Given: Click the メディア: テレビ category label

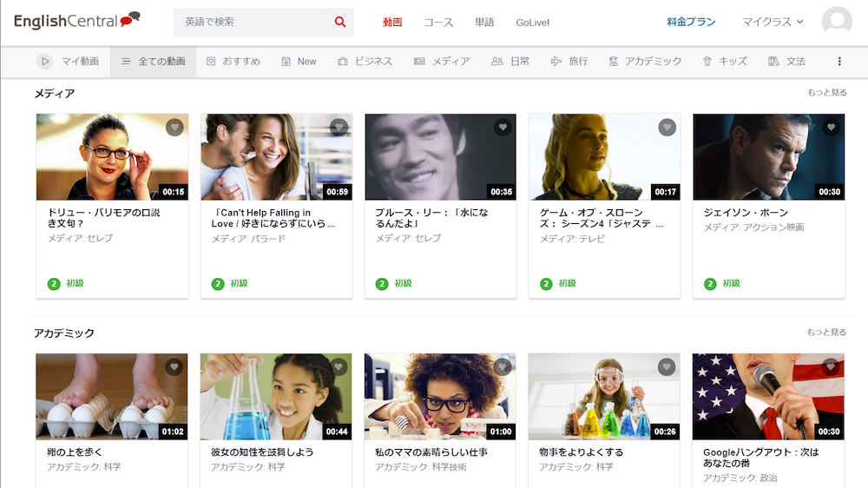Looking at the screenshot, I should [x=572, y=239].
